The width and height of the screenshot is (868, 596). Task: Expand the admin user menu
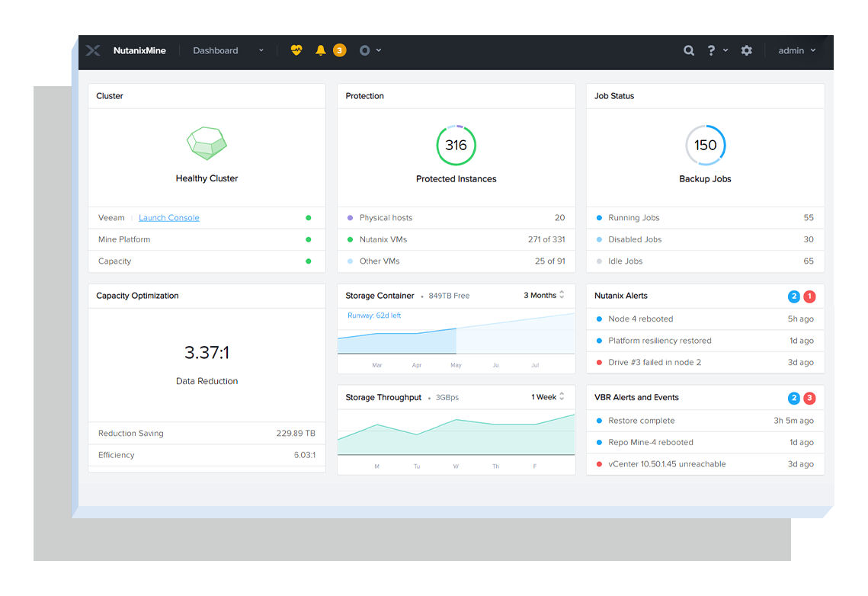coord(796,50)
